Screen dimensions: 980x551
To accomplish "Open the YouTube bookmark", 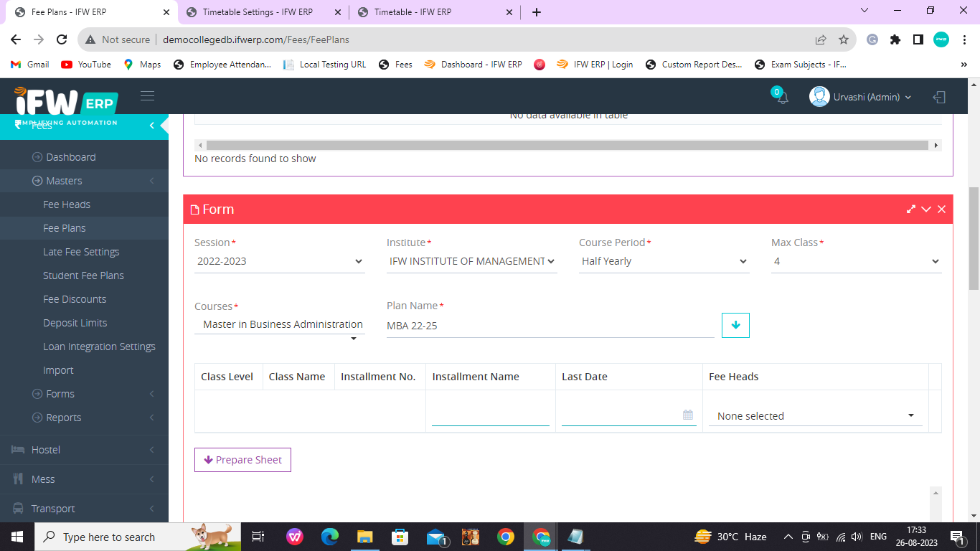I will 86,65.
